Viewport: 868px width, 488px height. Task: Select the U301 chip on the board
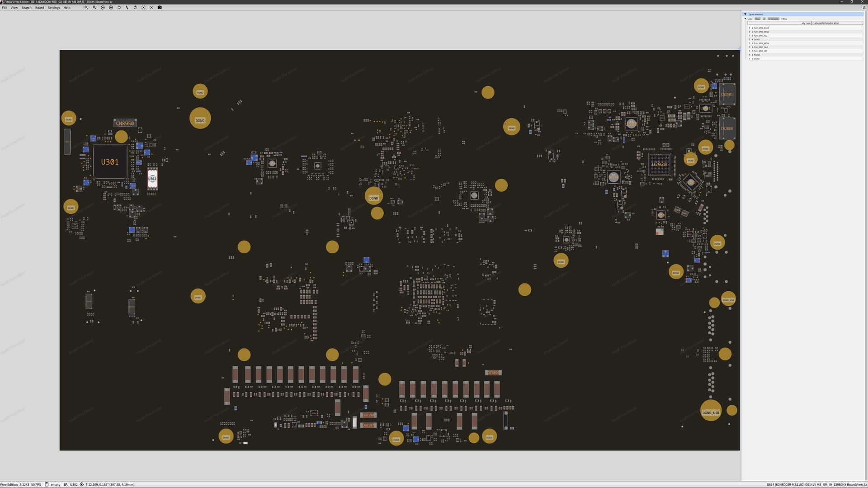(x=110, y=162)
